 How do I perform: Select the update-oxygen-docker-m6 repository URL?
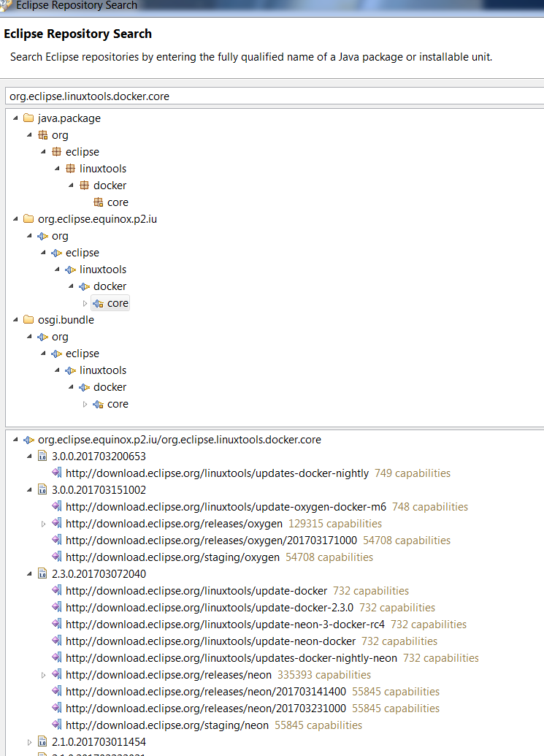[226, 507]
